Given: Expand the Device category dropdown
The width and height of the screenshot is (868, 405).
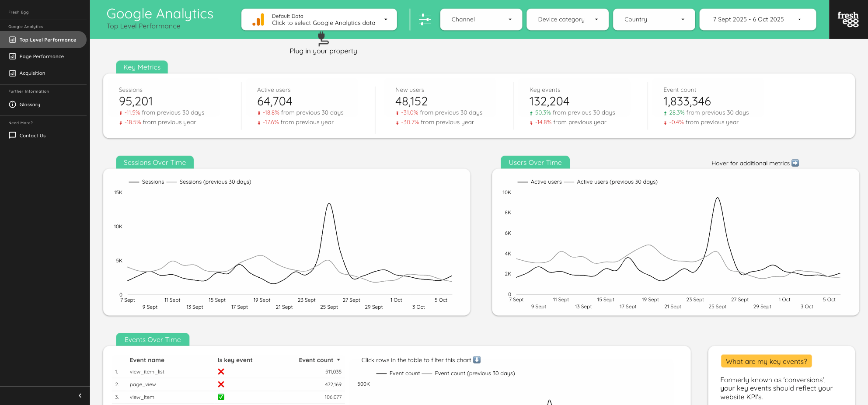Looking at the screenshot, I should (x=567, y=19).
